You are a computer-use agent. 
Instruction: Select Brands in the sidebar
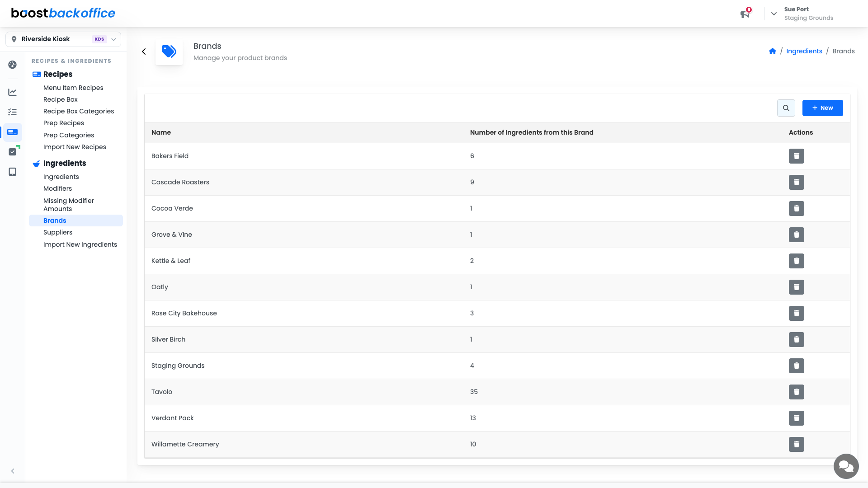click(x=76, y=221)
